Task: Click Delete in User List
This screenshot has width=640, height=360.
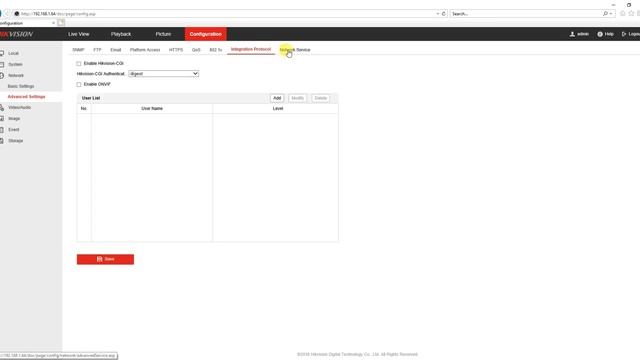Action: click(320, 98)
